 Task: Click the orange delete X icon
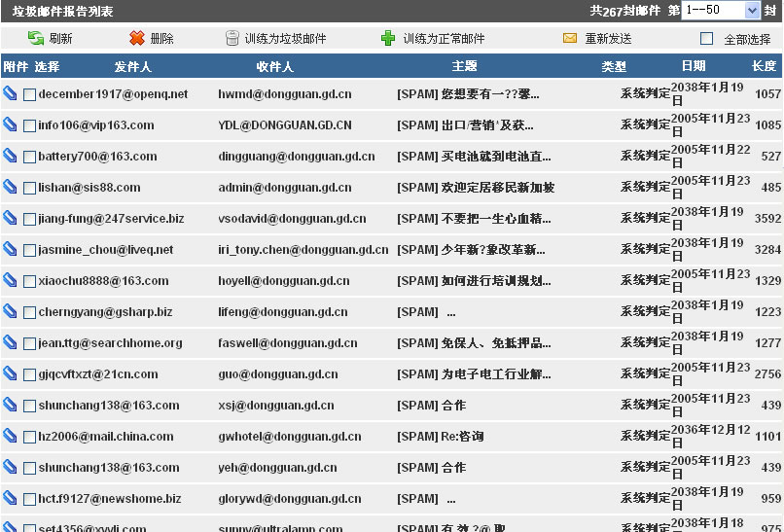click(136, 39)
